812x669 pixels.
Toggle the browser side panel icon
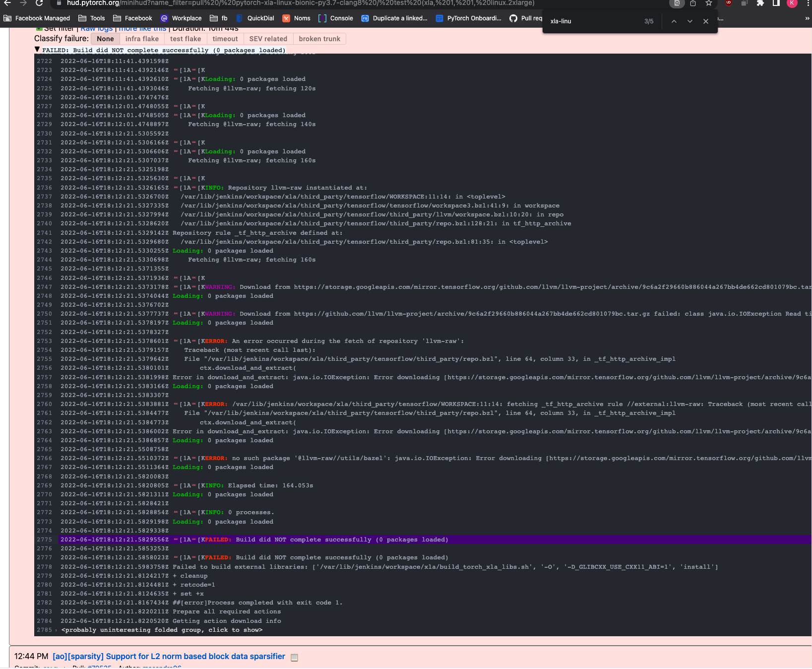point(776,3)
